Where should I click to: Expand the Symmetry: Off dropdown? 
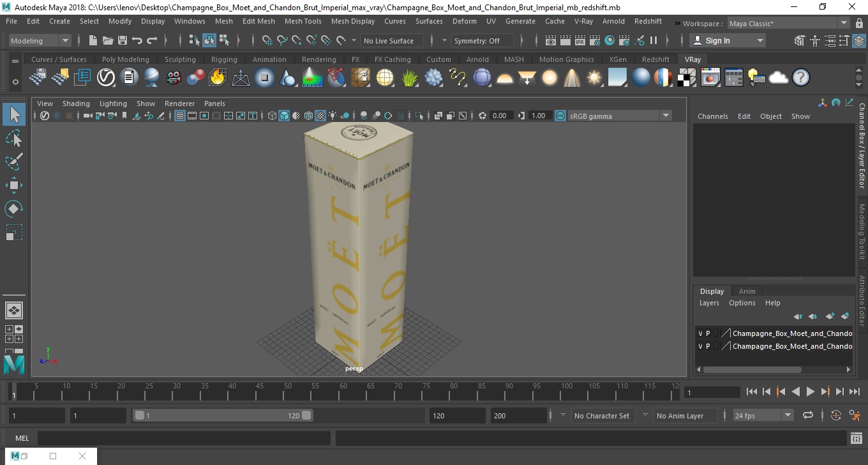click(x=483, y=41)
